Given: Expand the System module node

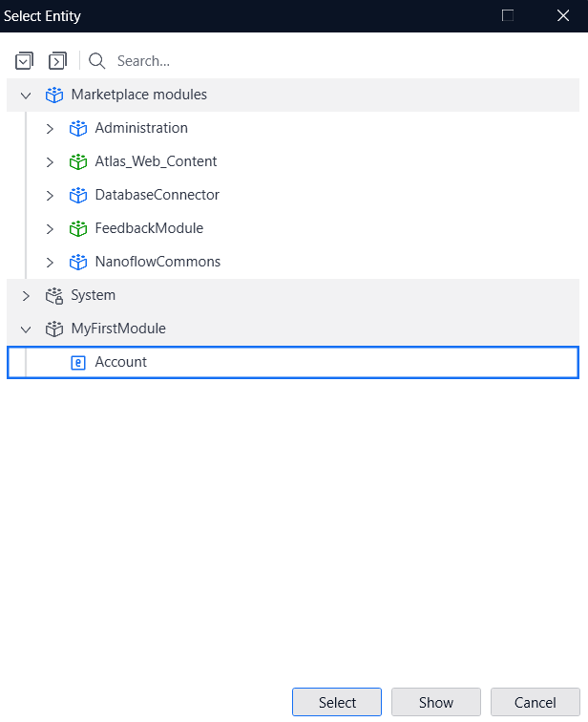Looking at the screenshot, I should 26,295.
